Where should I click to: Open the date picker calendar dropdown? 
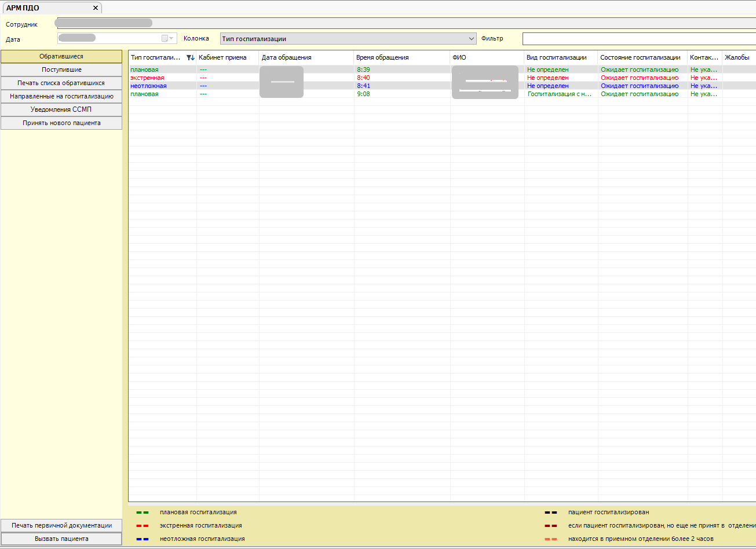pos(167,38)
